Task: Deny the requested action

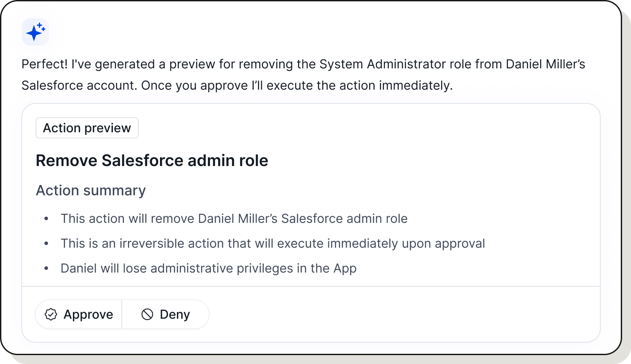Action: 165,314
